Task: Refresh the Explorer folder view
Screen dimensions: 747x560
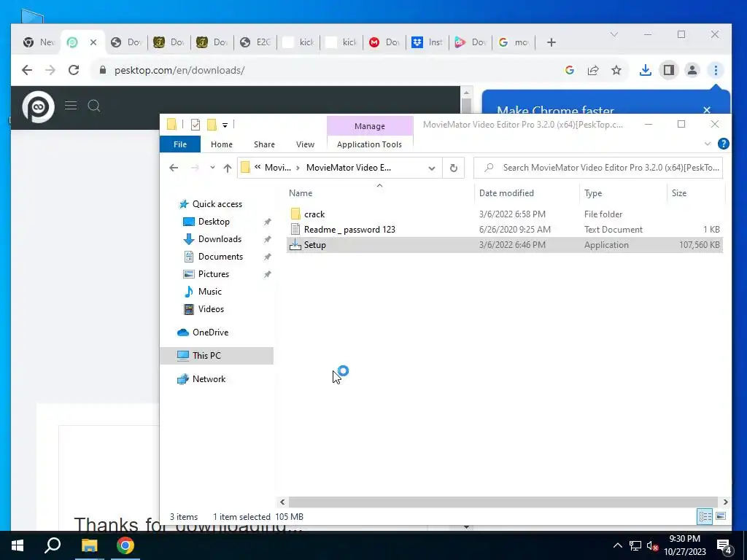Action: click(x=454, y=168)
